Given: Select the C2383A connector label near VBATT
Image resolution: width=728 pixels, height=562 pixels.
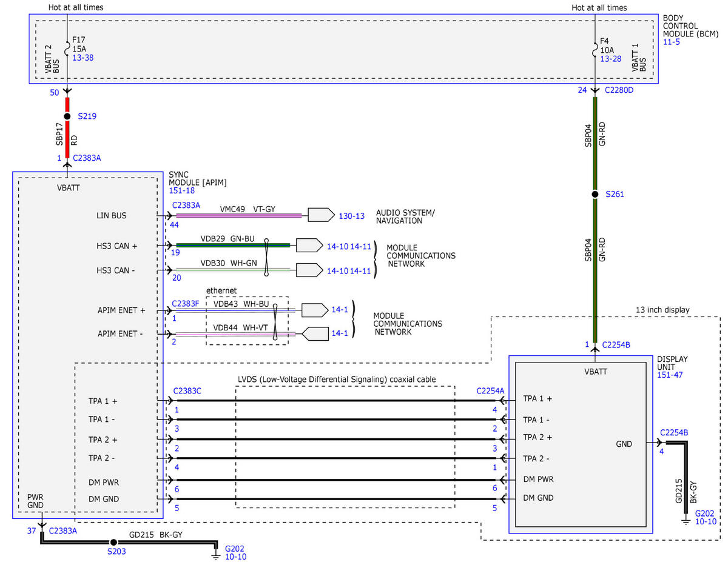Looking at the screenshot, I should [x=87, y=158].
